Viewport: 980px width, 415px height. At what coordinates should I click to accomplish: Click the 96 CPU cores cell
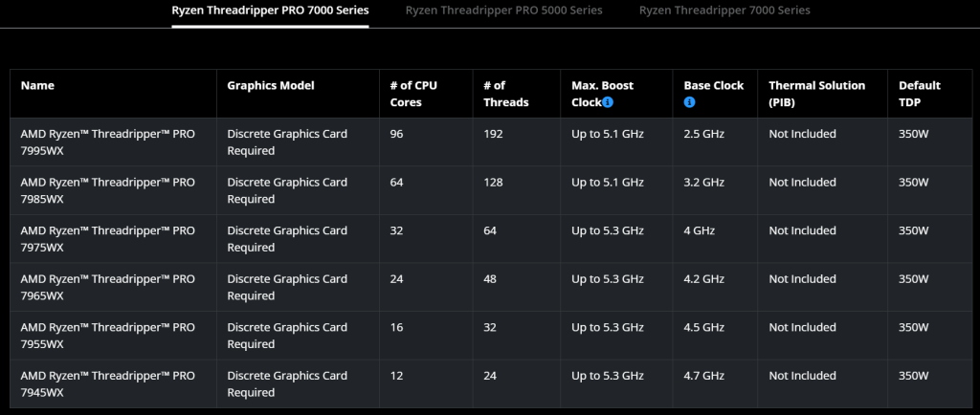click(397, 134)
